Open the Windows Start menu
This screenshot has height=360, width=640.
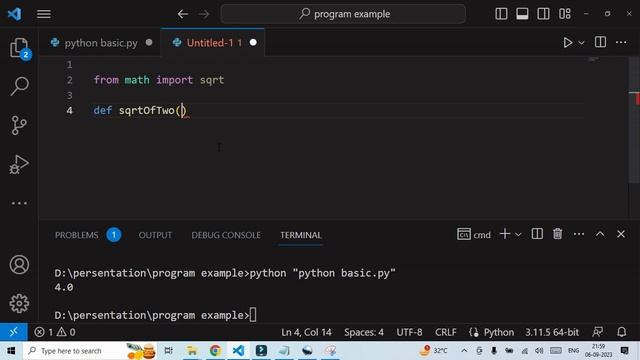point(11,351)
